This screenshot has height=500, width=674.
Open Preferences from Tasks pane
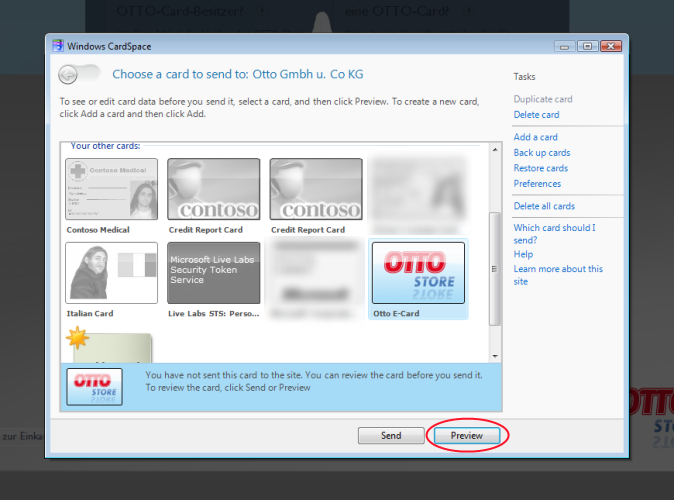pyautogui.click(x=537, y=184)
